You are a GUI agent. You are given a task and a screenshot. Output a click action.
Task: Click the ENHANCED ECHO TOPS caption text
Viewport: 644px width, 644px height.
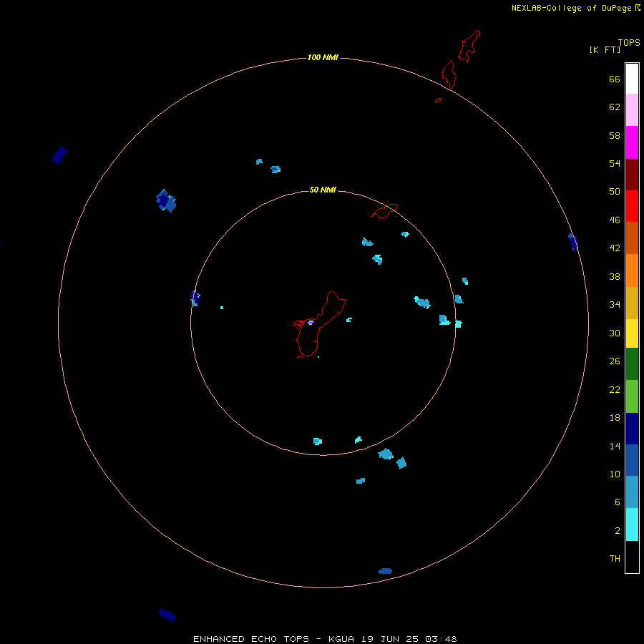click(x=251, y=639)
